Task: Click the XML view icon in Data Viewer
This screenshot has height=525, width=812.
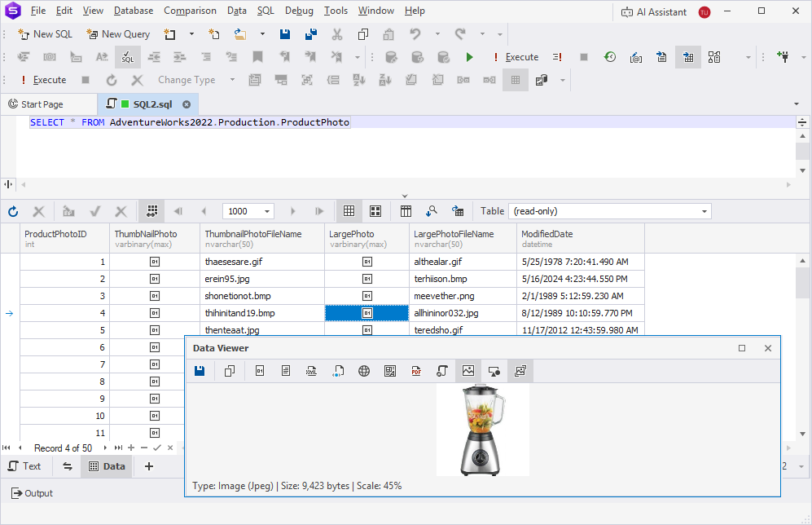Action: pyautogui.click(x=311, y=371)
